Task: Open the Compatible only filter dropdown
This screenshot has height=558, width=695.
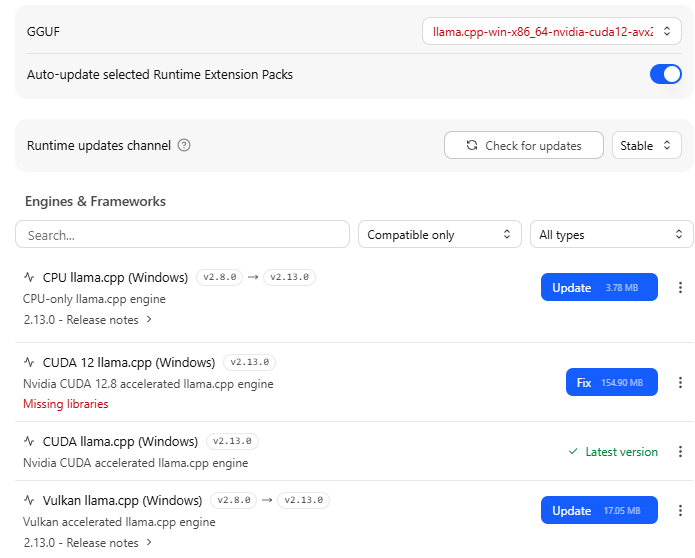Action: [439, 234]
